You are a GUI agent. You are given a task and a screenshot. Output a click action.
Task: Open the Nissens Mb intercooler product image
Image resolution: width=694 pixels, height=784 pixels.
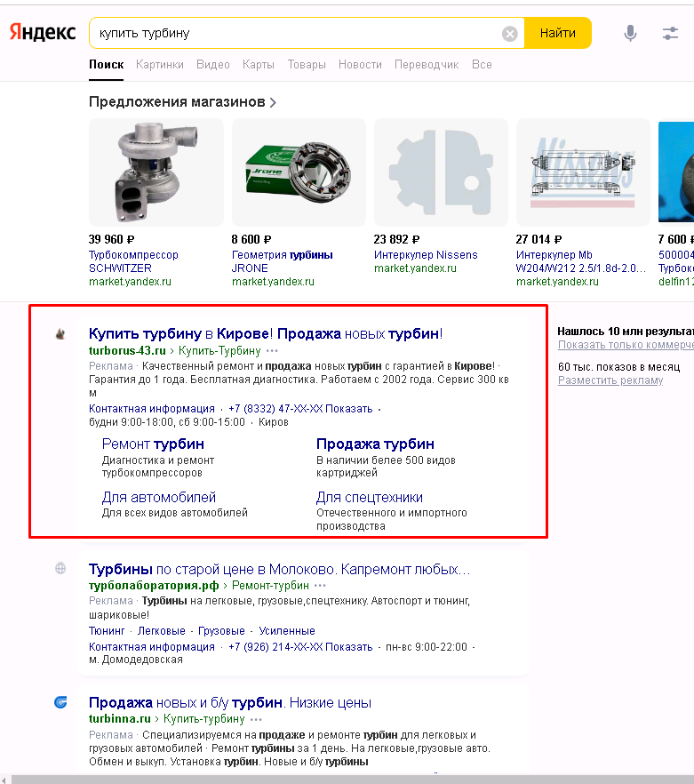click(x=583, y=172)
